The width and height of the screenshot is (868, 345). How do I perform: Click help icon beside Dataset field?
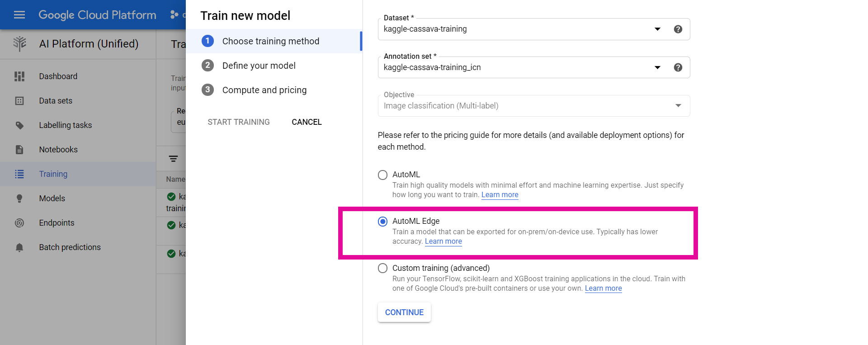point(678,29)
